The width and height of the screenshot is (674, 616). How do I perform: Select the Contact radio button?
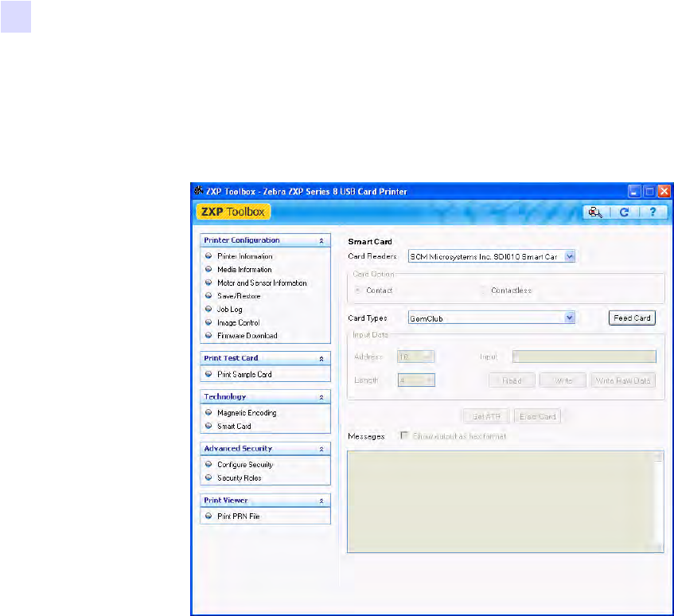coord(357,290)
